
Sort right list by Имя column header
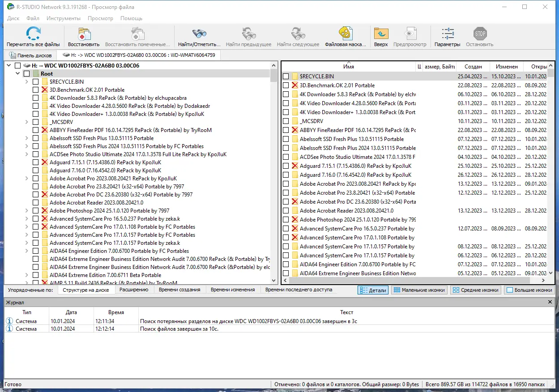pos(349,67)
